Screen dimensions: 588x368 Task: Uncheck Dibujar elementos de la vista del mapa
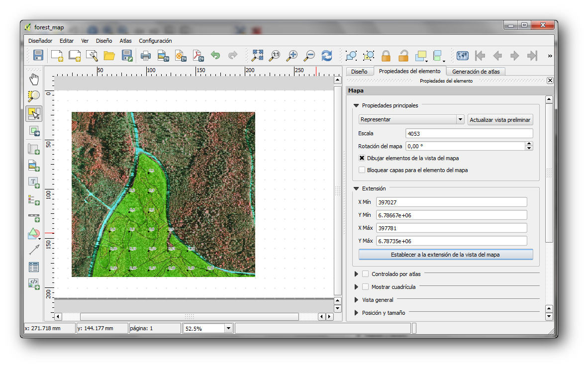click(x=362, y=158)
